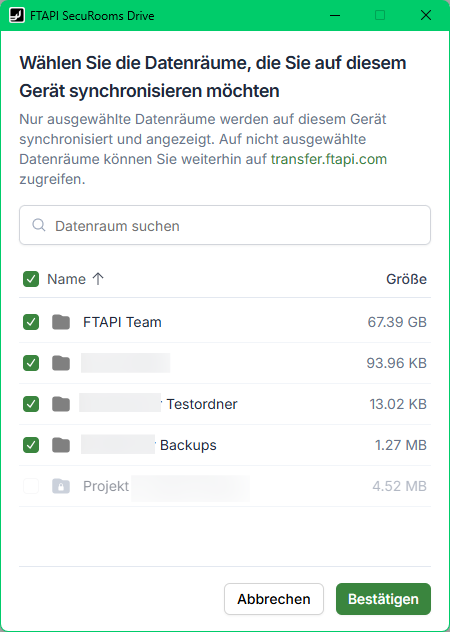The height and width of the screenshot is (632, 450).
Task: Click the Testordner folder icon
Action: [x=61, y=404]
